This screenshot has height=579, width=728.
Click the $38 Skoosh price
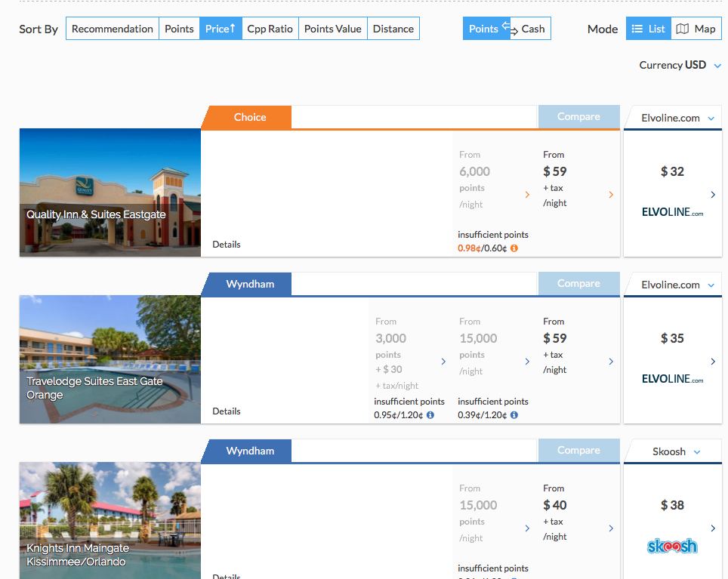[672, 505]
